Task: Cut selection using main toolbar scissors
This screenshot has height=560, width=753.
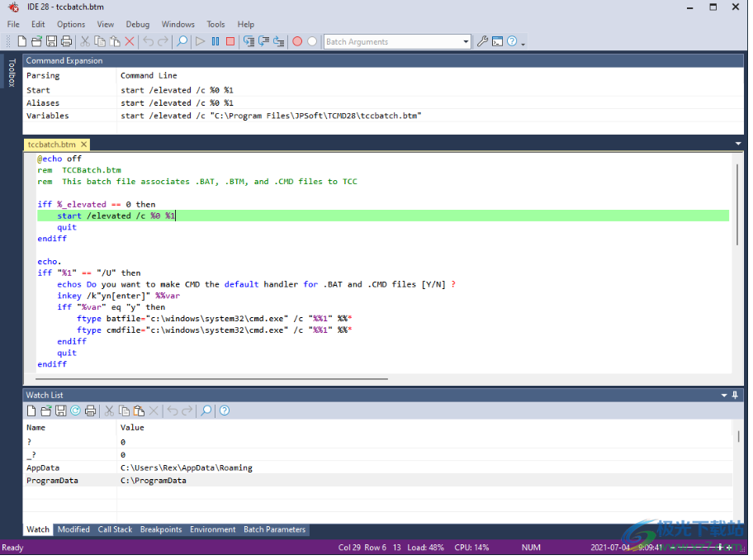Action: (x=85, y=42)
